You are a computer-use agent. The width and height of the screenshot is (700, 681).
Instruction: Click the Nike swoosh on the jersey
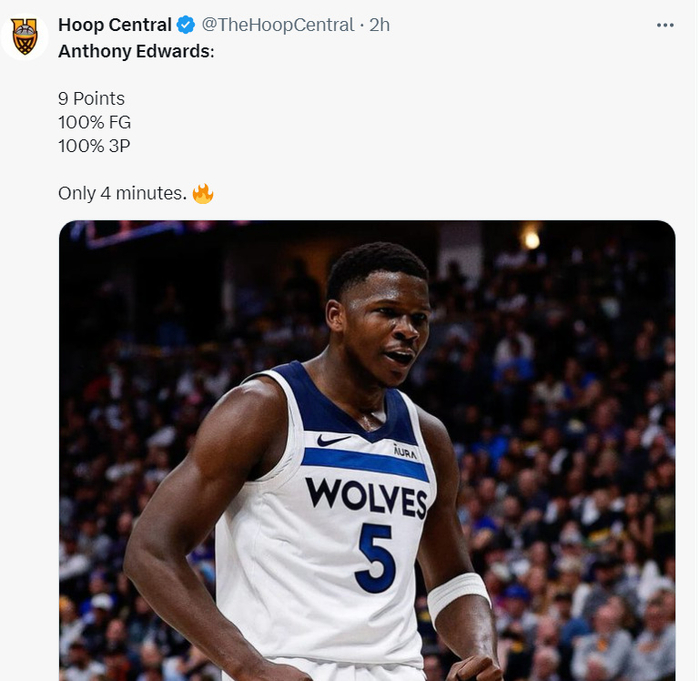pos(332,439)
